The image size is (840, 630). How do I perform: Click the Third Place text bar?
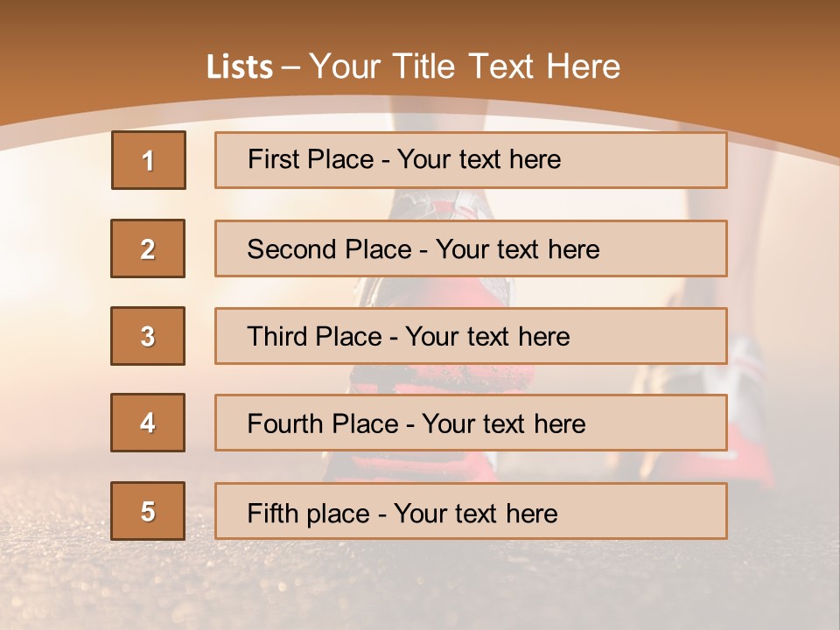[x=471, y=336]
